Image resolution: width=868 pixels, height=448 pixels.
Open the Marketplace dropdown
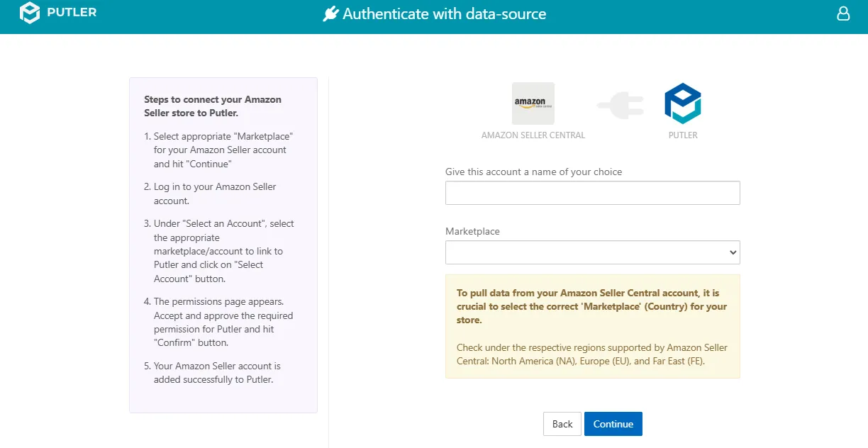(593, 252)
